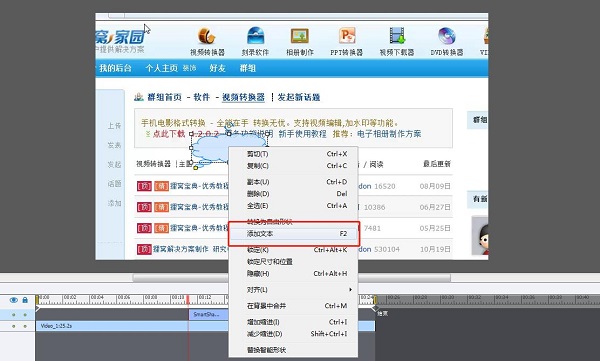600x361 pixels.
Task: Expand the 对齐(L) submenu arrow
Action: click(350, 290)
